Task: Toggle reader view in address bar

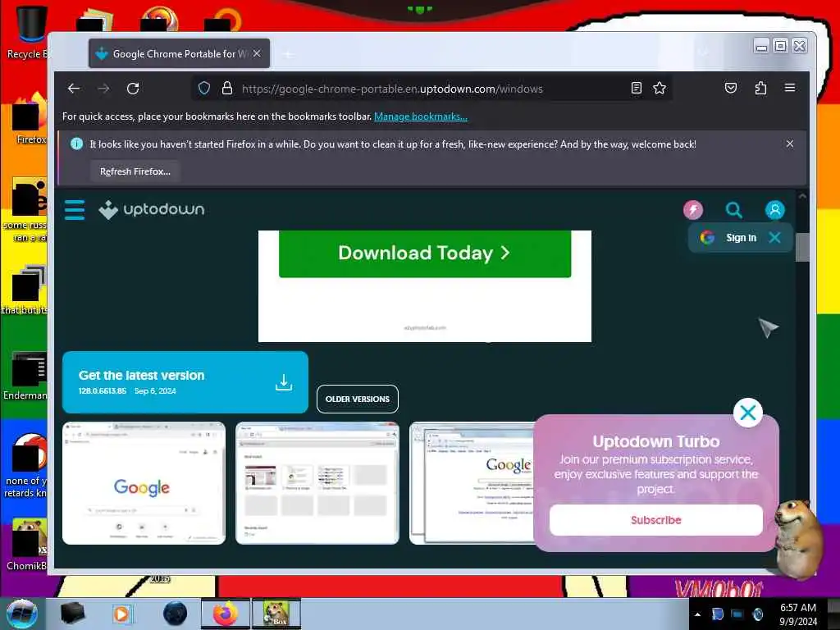Action: coord(637,89)
